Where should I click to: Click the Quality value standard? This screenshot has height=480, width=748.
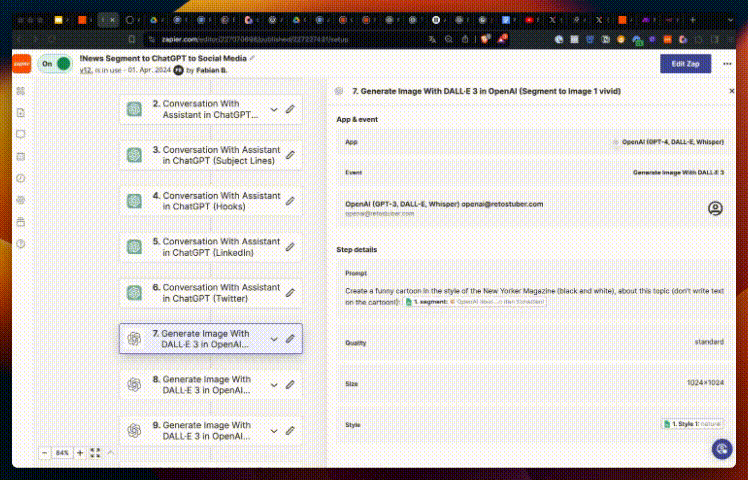coord(709,342)
